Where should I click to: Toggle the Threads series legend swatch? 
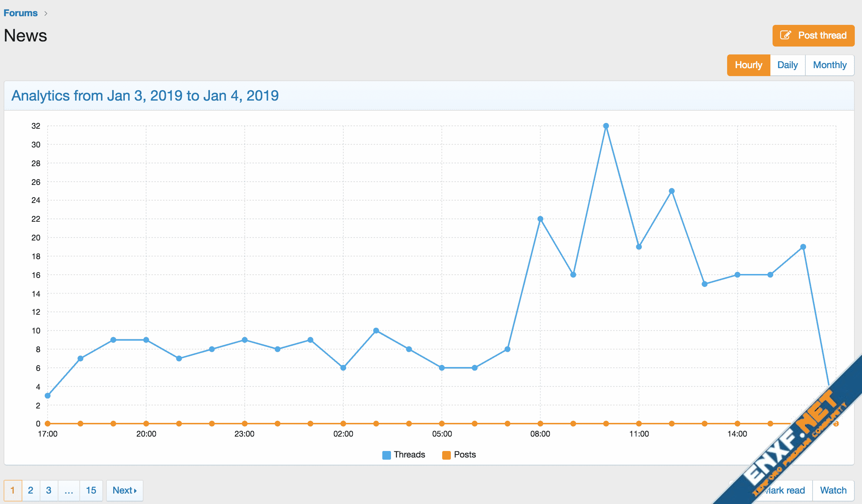[386, 455]
